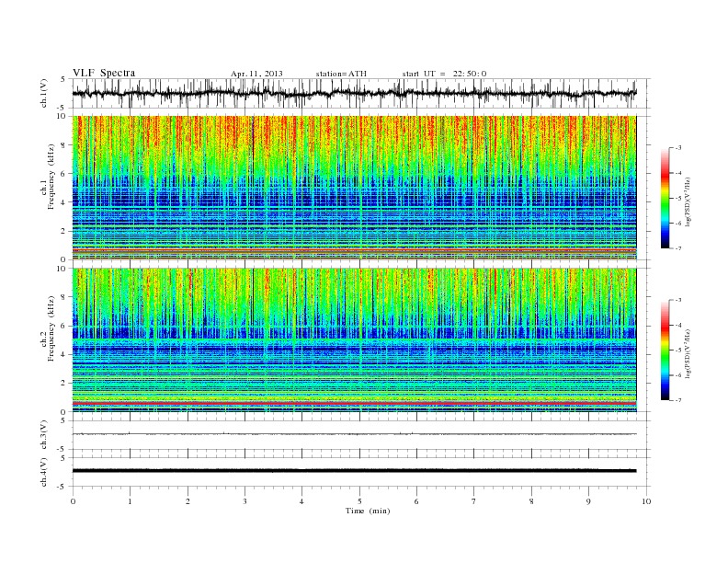Click the "station=ATH" header label
The height and width of the screenshot is (563, 728).
pyautogui.click(x=341, y=74)
